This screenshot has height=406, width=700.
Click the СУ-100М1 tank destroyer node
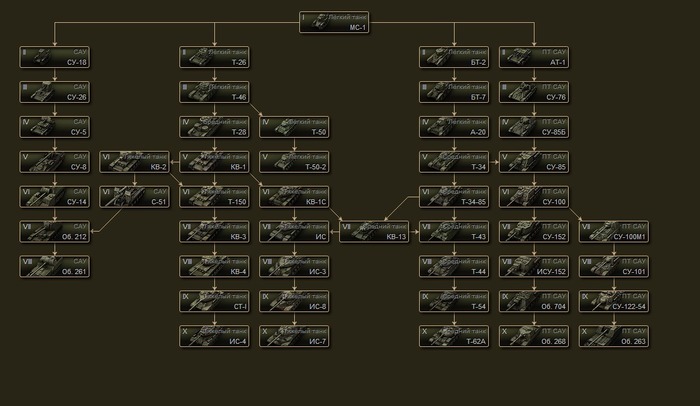[x=614, y=231]
